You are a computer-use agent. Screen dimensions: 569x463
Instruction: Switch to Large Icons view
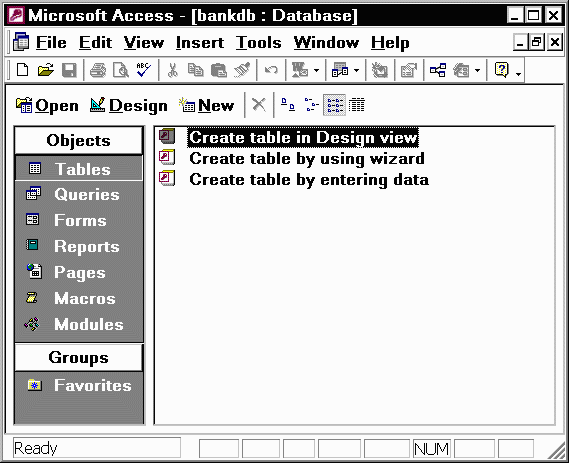coord(288,105)
